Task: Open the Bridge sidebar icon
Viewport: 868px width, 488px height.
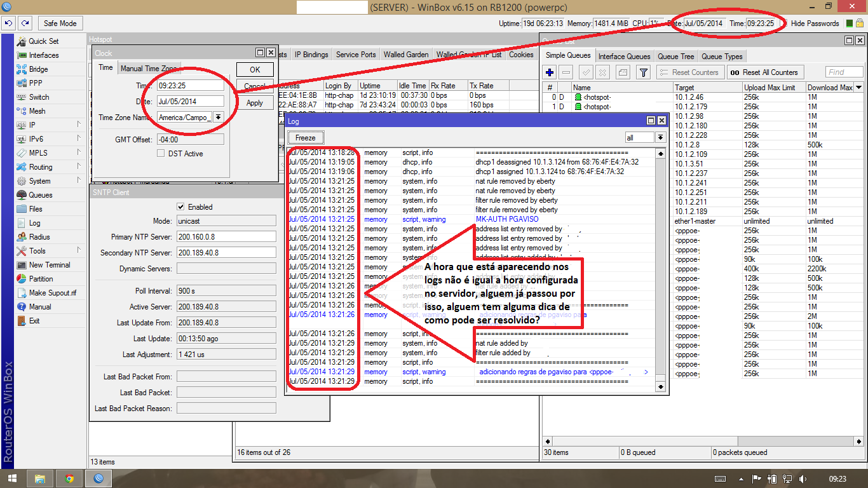Action: (21, 69)
